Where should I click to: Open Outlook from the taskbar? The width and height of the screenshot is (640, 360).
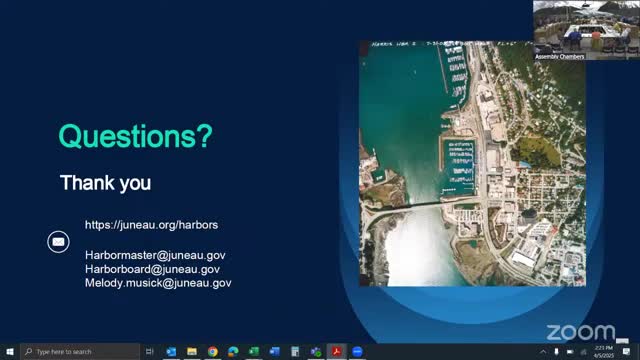tap(171, 351)
